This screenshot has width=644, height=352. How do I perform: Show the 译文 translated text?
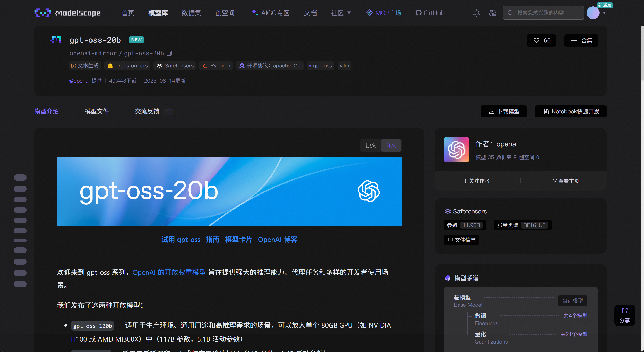[x=391, y=145]
